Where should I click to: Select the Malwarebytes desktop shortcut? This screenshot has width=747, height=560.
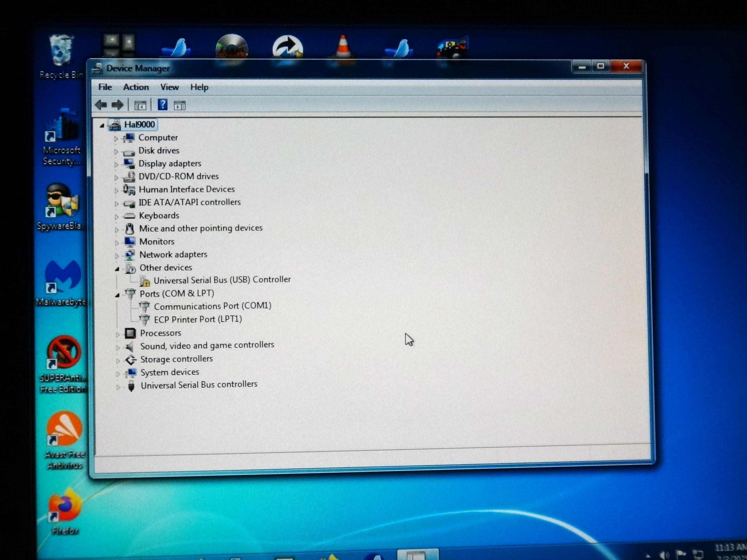point(62,283)
